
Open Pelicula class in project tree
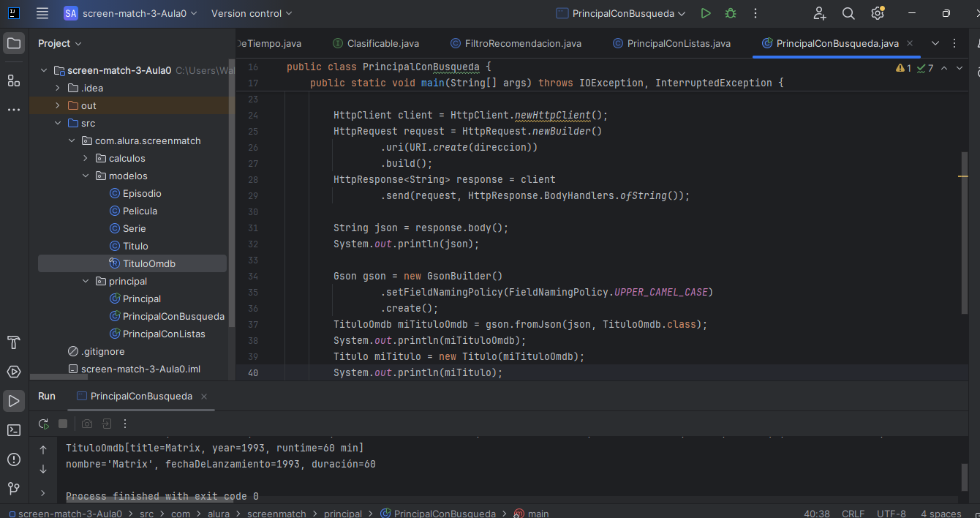pos(140,211)
